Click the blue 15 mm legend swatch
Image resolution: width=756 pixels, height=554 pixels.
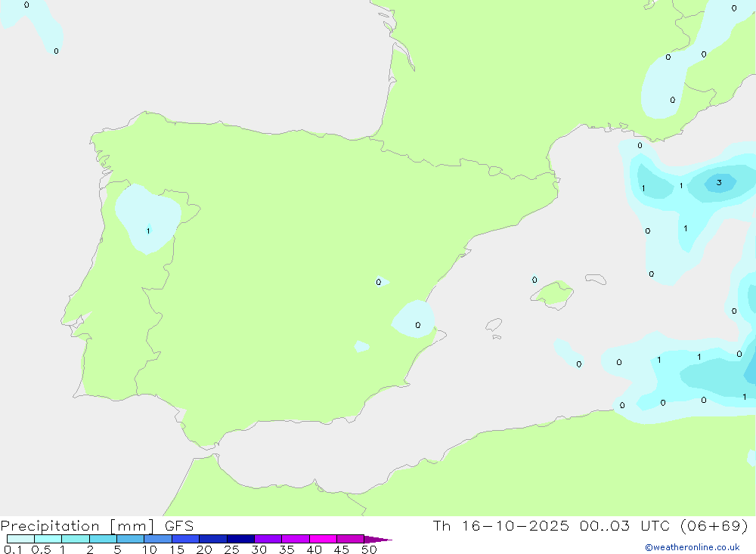[x=185, y=539]
